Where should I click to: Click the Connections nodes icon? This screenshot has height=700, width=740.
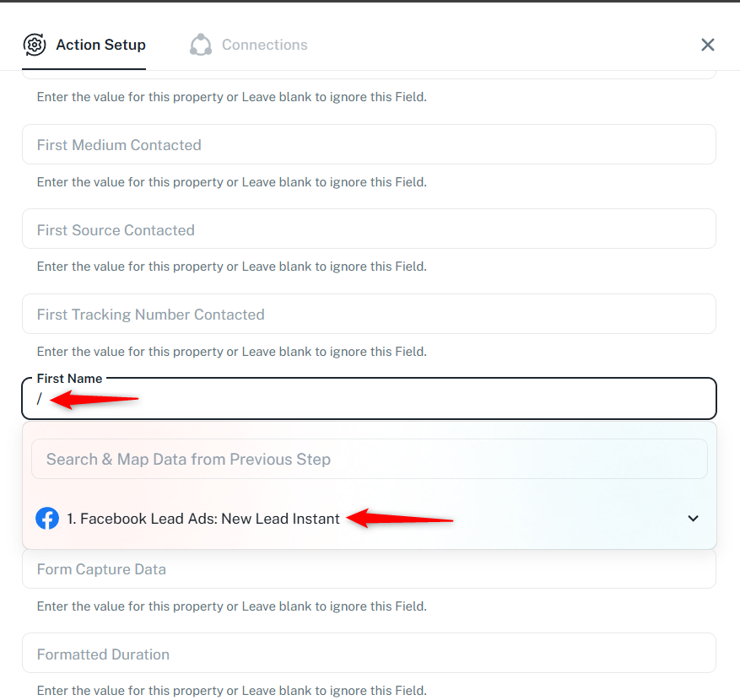coord(201,45)
